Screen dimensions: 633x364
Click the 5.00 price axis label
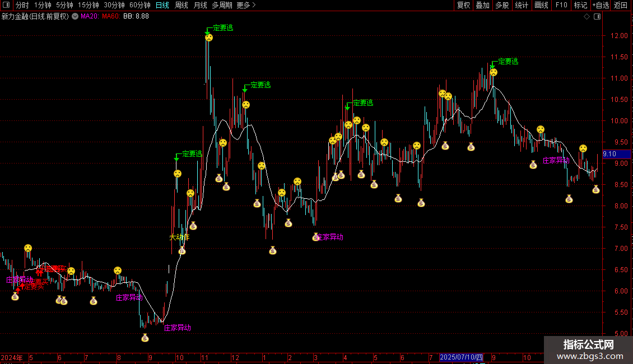621,334
